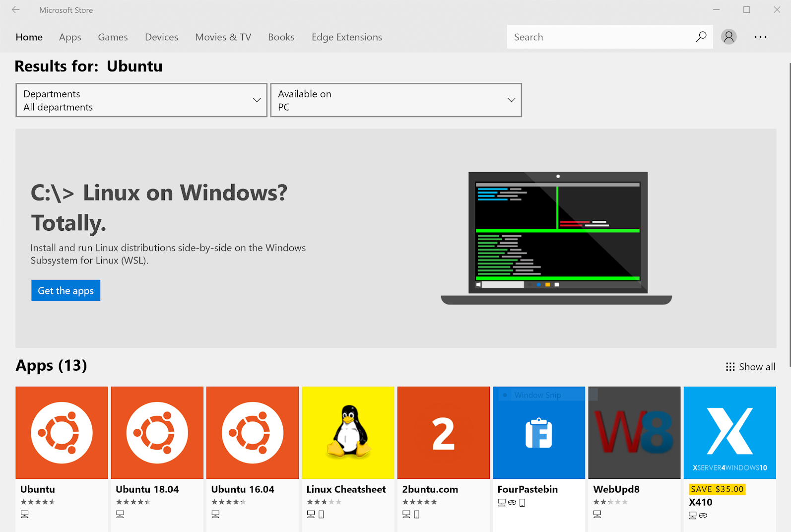Image resolution: width=791 pixels, height=532 pixels.
Task: Click mixed reality headset icon under FourPastebin
Action: click(x=512, y=503)
